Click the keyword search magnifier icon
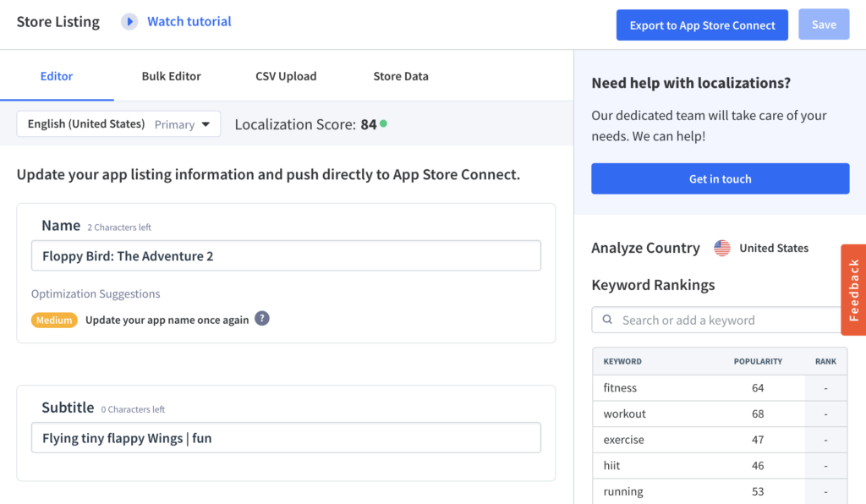The height and width of the screenshot is (504, 866). point(607,320)
